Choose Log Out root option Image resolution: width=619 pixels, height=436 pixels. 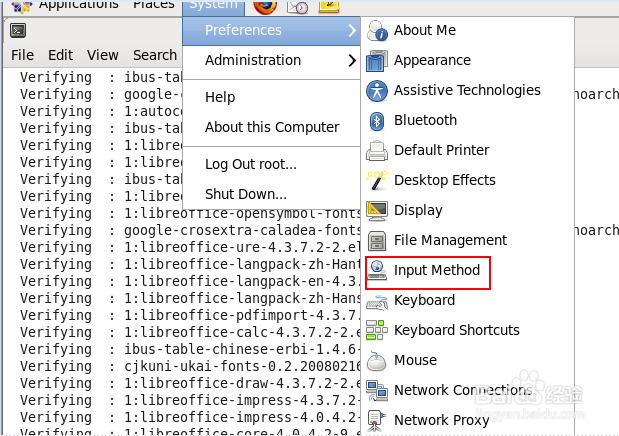tap(250, 164)
